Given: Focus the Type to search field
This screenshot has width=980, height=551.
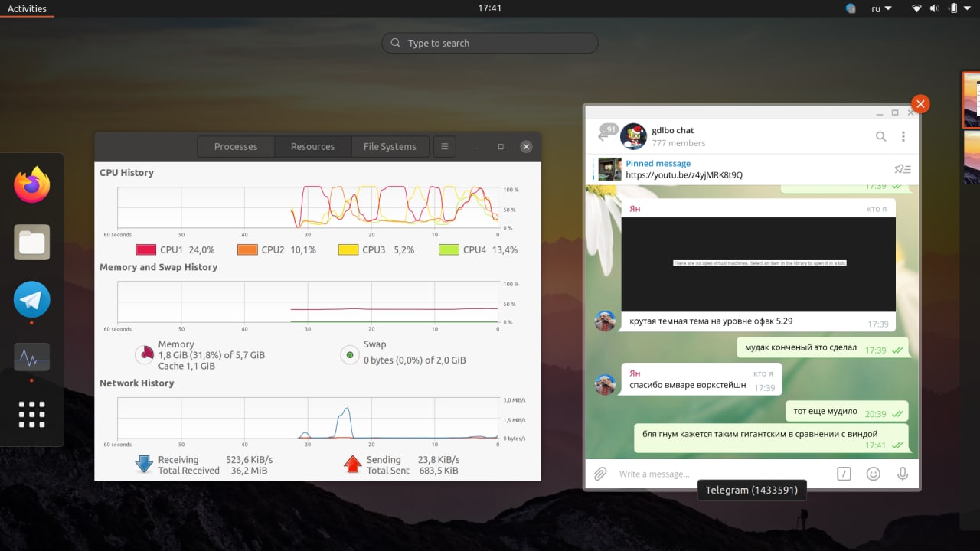Looking at the screenshot, I should pos(490,43).
